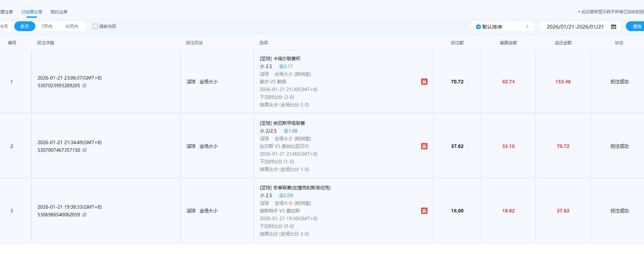Image resolution: width=644 pixels, height=254 pixels.
Task: Click the return amount 70.72 in row 2
Action: point(563,146)
